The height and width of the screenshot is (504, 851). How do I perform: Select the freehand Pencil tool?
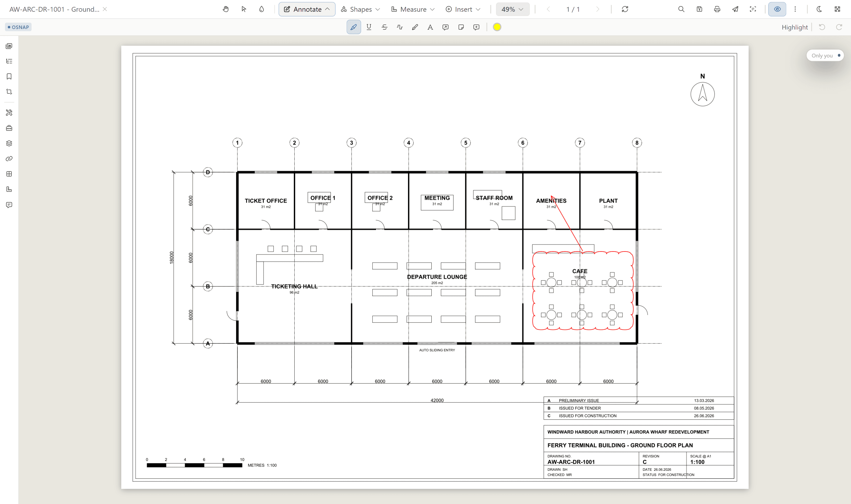[415, 27]
